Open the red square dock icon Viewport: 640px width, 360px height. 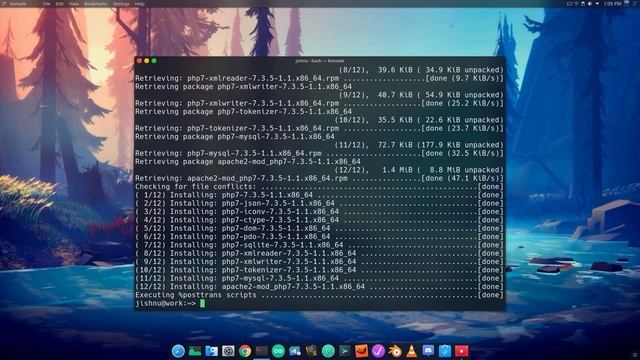462,351
